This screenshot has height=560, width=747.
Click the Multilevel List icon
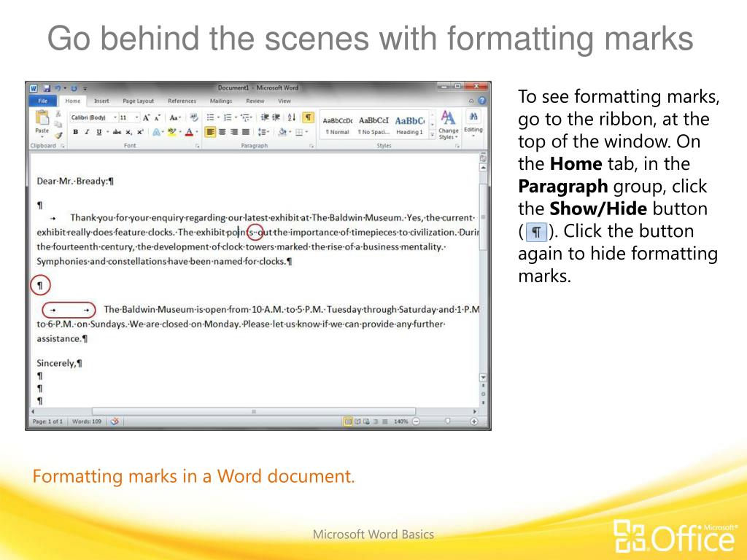(245, 117)
